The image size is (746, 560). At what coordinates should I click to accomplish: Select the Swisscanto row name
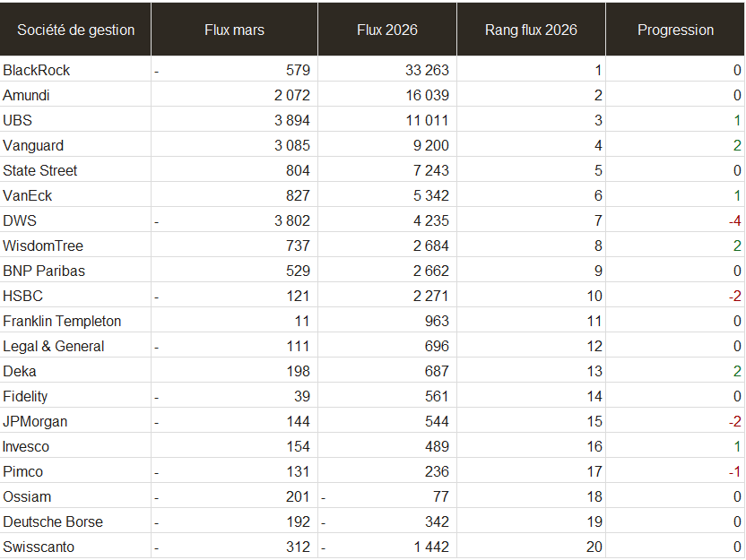(x=39, y=547)
